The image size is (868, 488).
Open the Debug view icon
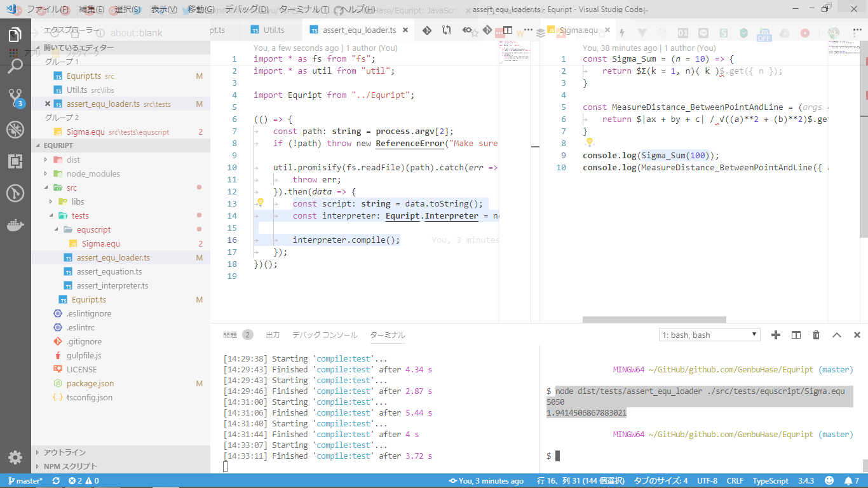click(15, 130)
